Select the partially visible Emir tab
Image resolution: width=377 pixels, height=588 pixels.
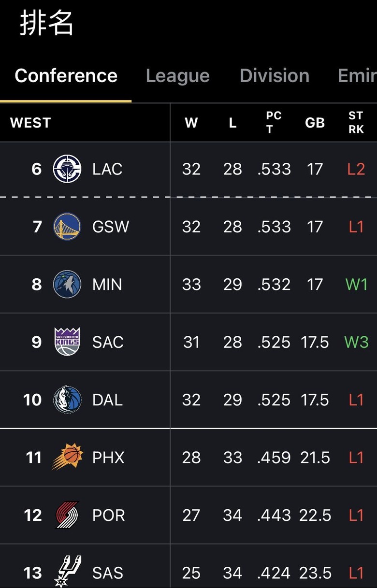click(x=357, y=76)
